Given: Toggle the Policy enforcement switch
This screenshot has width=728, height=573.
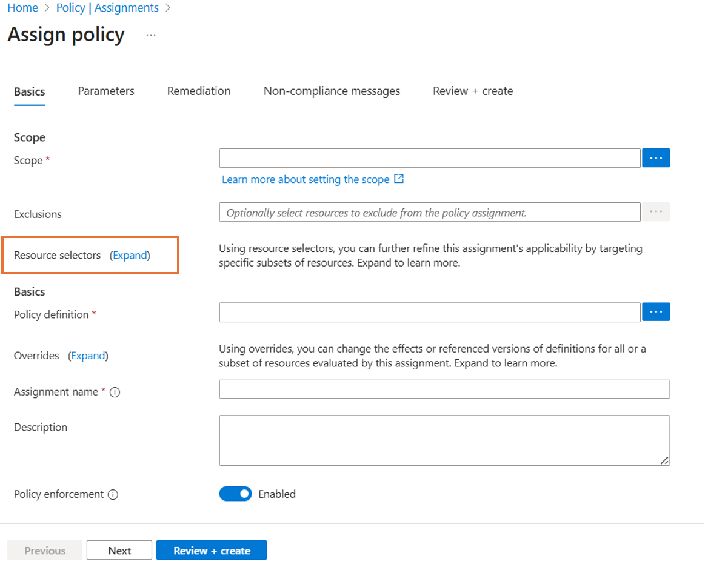Looking at the screenshot, I should pyautogui.click(x=235, y=494).
